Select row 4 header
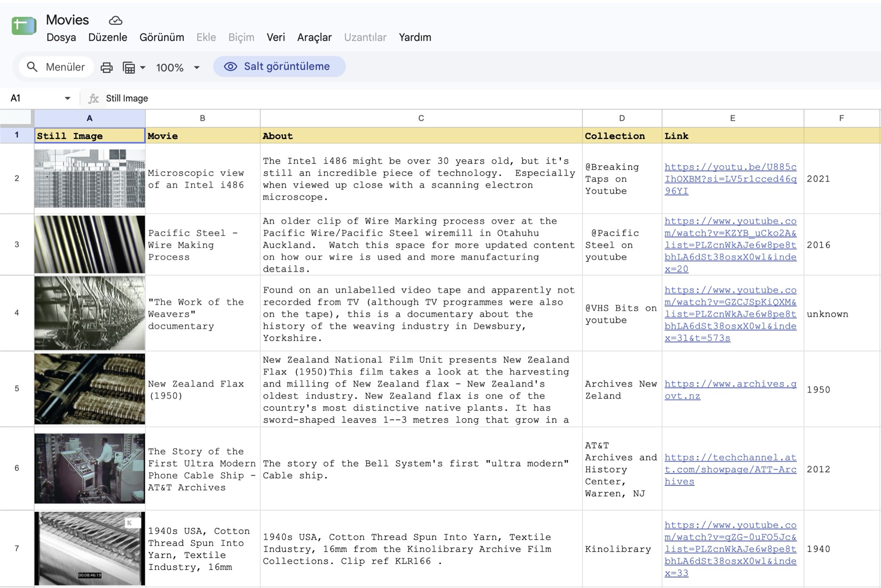This screenshot has height=588, width=881. [17, 313]
